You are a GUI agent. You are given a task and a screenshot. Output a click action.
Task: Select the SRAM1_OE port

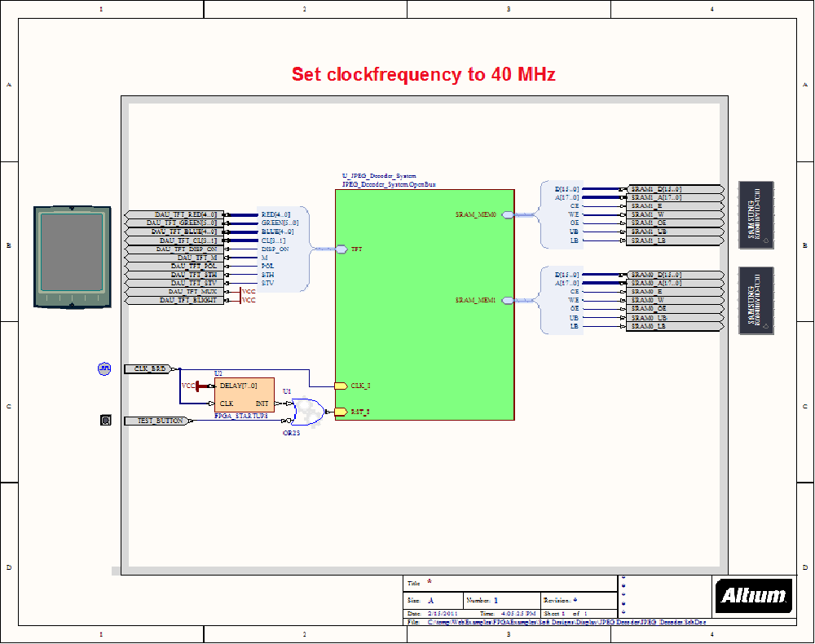tap(675, 223)
